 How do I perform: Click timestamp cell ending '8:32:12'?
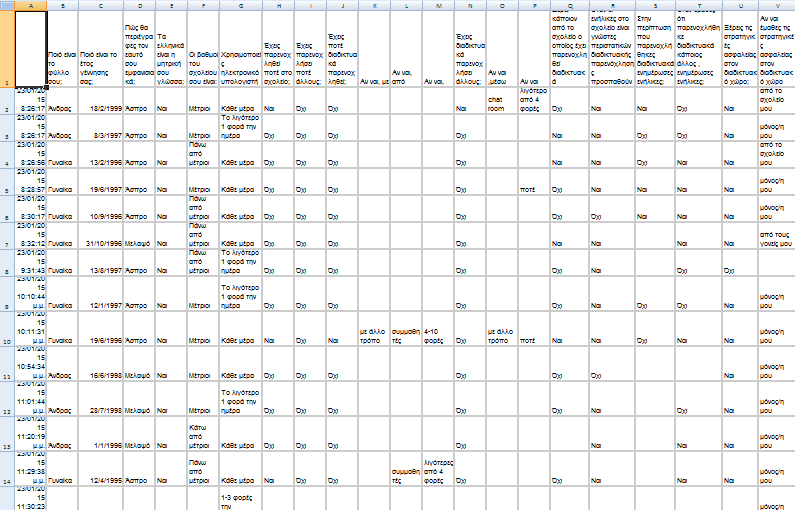(x=31, y=235)
